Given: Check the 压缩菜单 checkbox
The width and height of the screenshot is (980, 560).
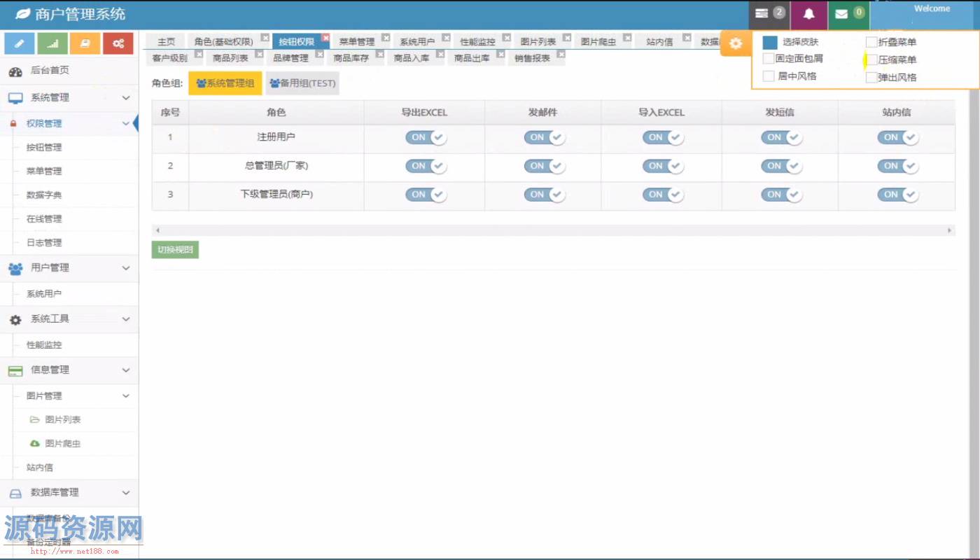Looking at the screenshot, I should click(x=871, y=59).
